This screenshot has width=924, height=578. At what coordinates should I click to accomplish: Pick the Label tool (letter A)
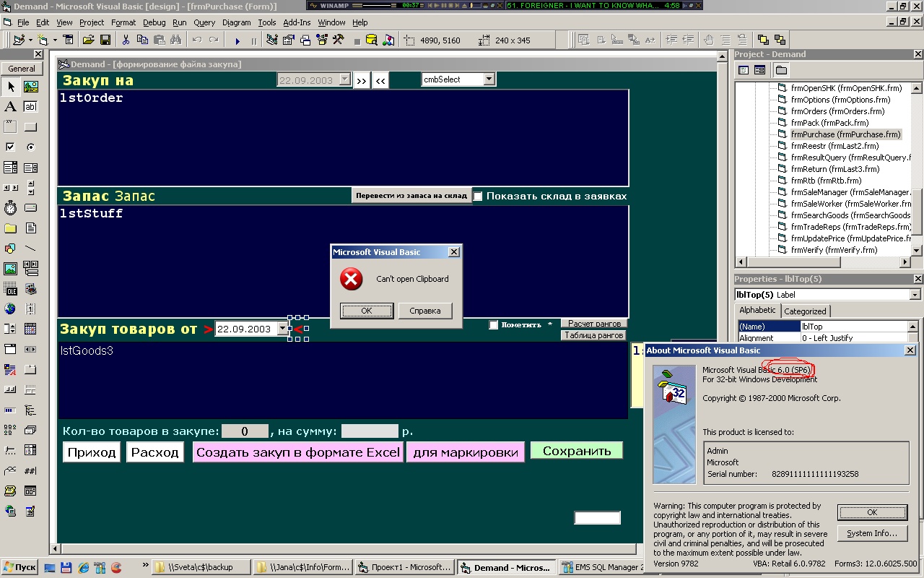click(x=10, y=107)
